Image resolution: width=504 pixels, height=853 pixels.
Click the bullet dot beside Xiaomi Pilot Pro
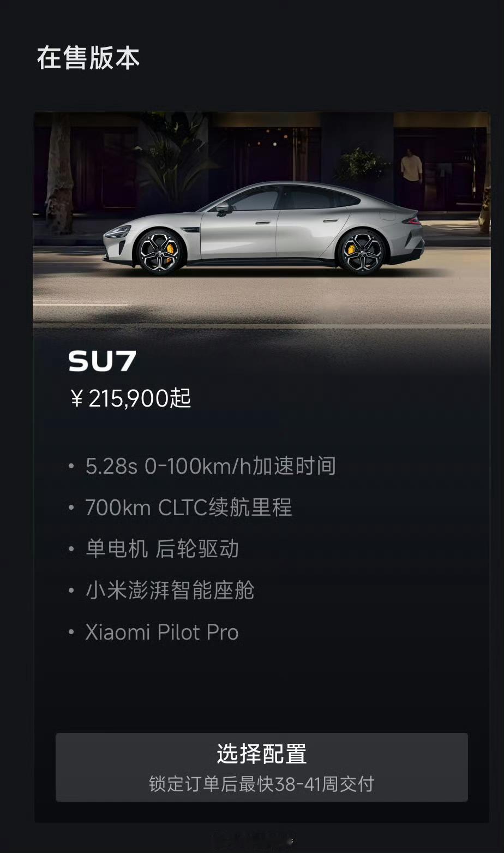(71, 633)
